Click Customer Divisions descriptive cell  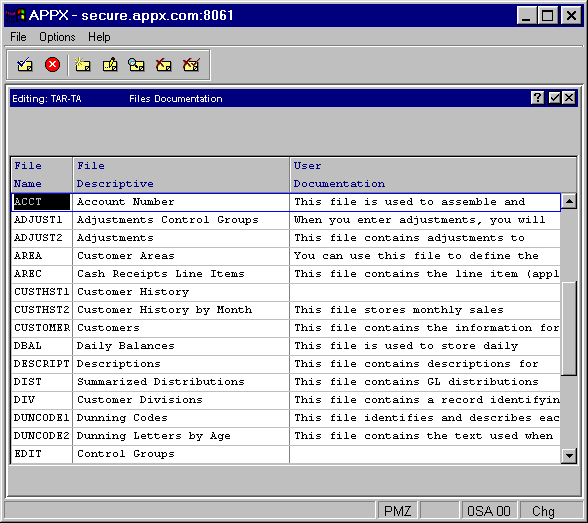pyautogui.click(x=181, y=400)
